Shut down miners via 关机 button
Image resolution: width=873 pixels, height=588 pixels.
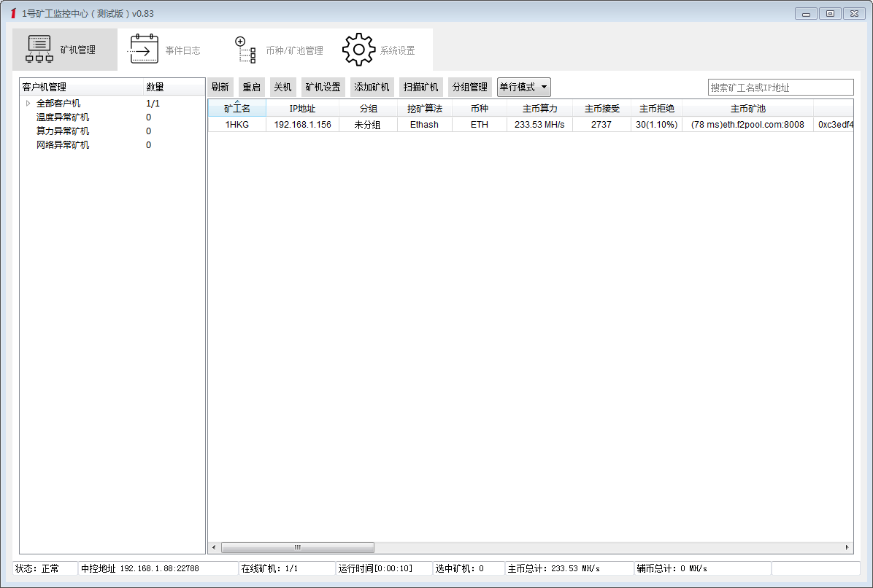click(282, 87)
